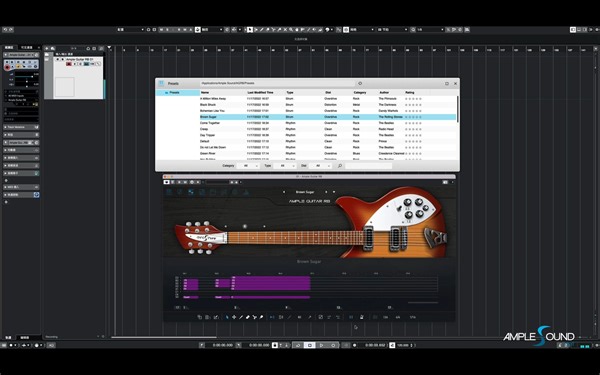Open the preset menu arrow right of Brown Sugar
The height and width of the screenshot is (375, 600).
tap(334, 192)
